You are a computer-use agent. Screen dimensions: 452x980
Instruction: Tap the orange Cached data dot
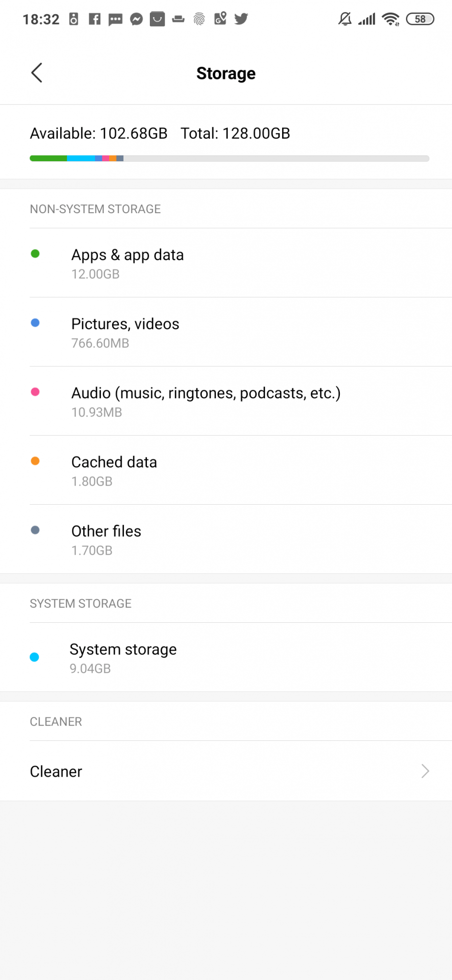[35, 461]
